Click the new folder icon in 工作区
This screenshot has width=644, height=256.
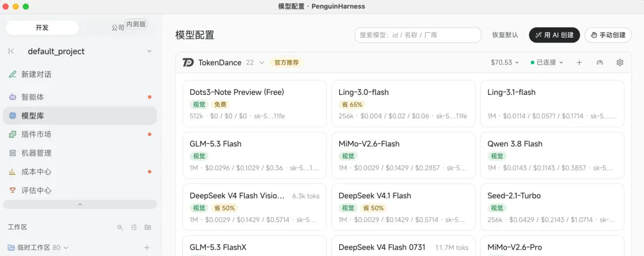click(147, 227)
